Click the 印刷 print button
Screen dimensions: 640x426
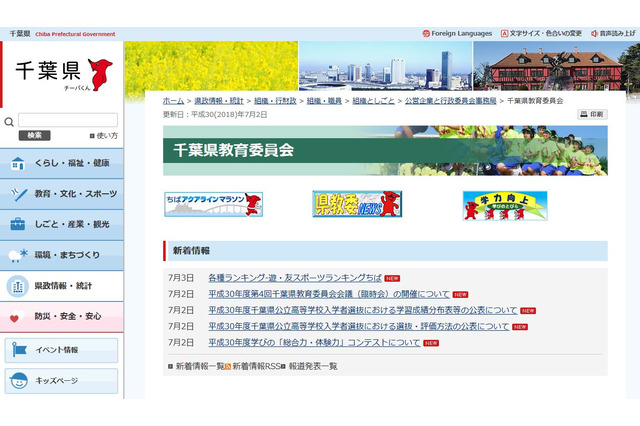(x=592, y=114)
